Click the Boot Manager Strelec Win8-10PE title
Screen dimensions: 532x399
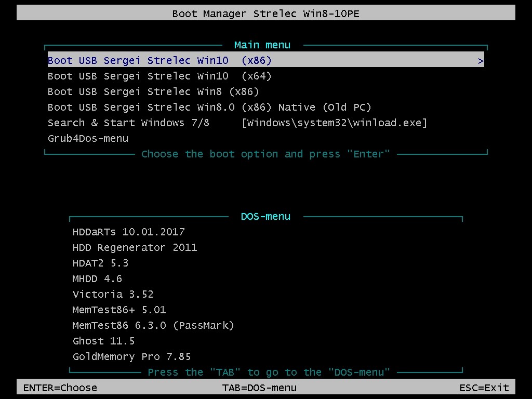click(265, 14)
